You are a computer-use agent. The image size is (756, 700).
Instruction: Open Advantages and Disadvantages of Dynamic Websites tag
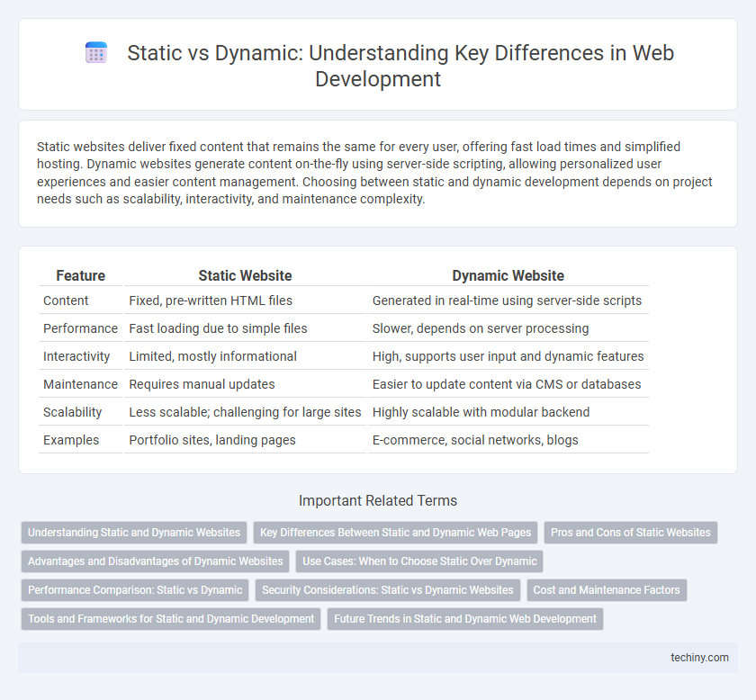click(155, 561)
